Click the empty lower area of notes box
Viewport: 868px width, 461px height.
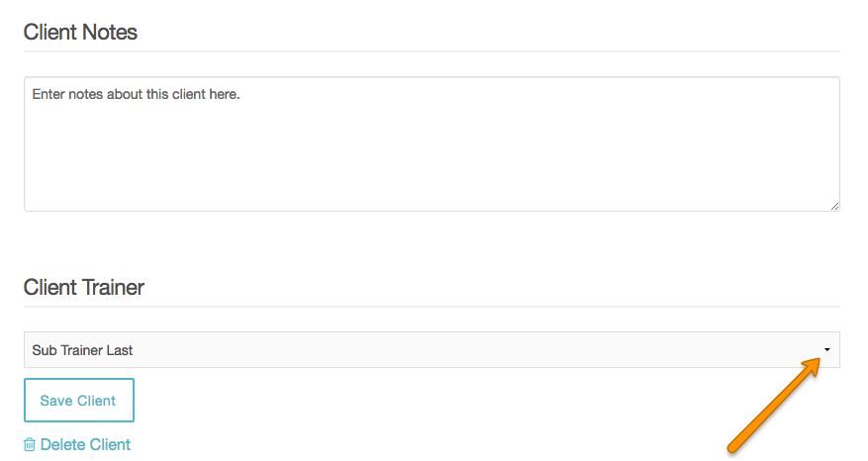pos(432,178)
